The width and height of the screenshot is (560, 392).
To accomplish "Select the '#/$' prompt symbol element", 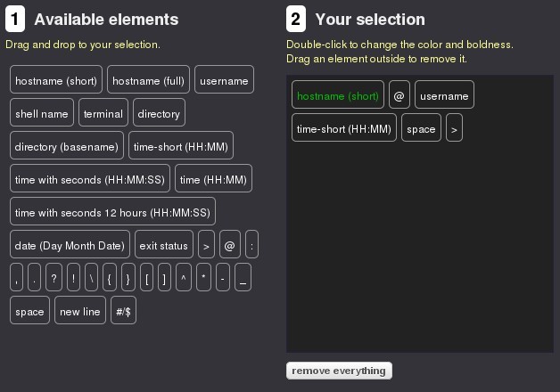I will point(123,312).
